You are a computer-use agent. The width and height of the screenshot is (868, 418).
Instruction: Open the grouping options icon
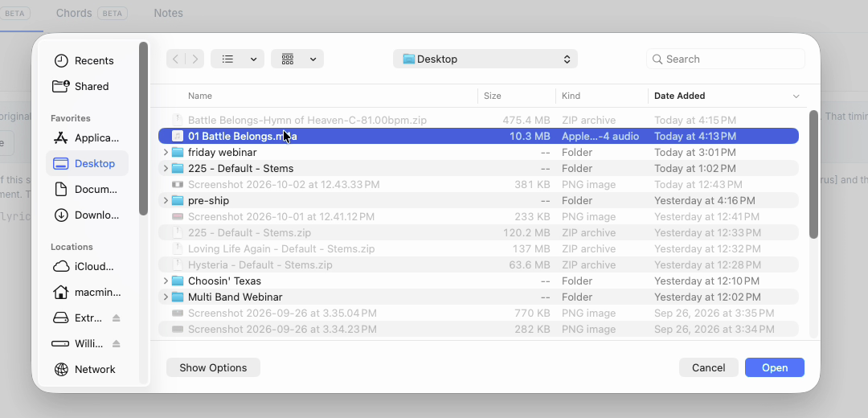[x=287, y=59]
